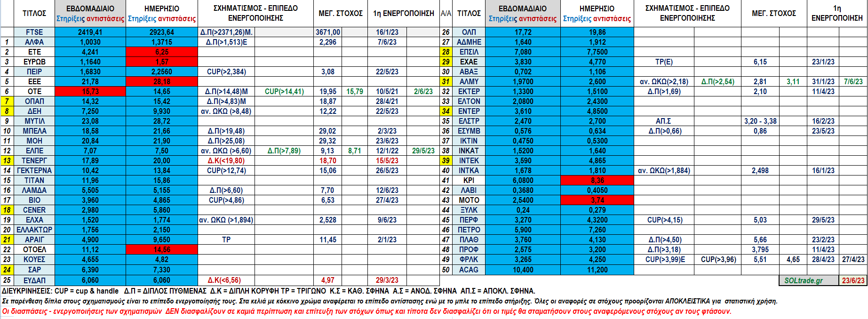Viewport: 868px width, 319px height.
Task: Click the red 4,97 target for ΕΥΔΑΠ
Action: pos(328,280)
